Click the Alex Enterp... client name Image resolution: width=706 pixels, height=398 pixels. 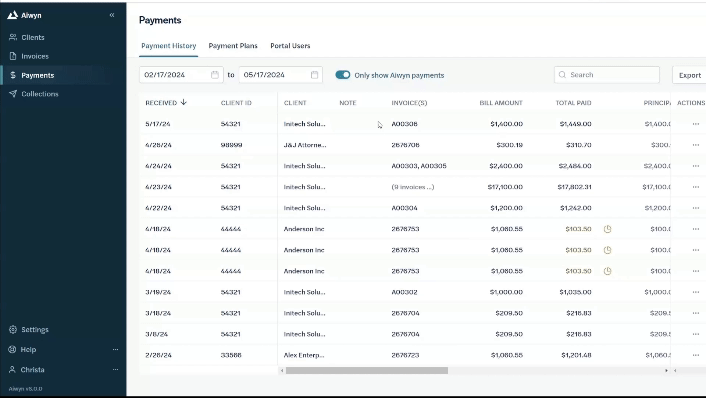tap(304, 355)
